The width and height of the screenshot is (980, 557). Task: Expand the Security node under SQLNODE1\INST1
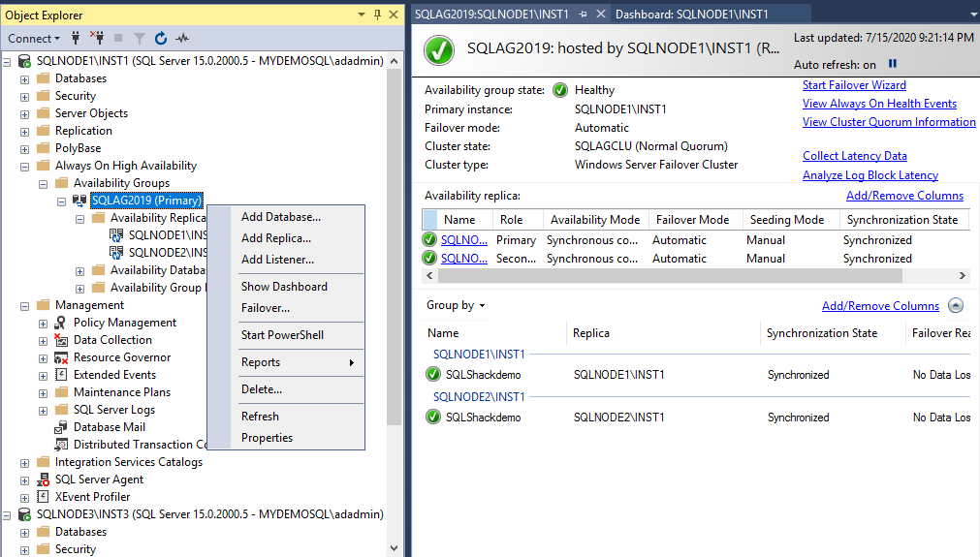pyautogui.click(x=24, y=97)
